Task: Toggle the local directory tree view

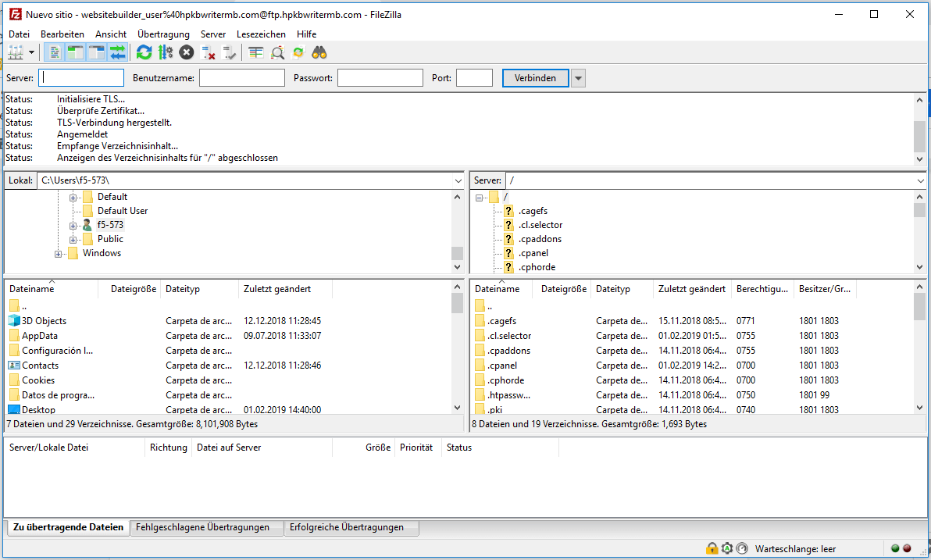Action: pos(75,53)
